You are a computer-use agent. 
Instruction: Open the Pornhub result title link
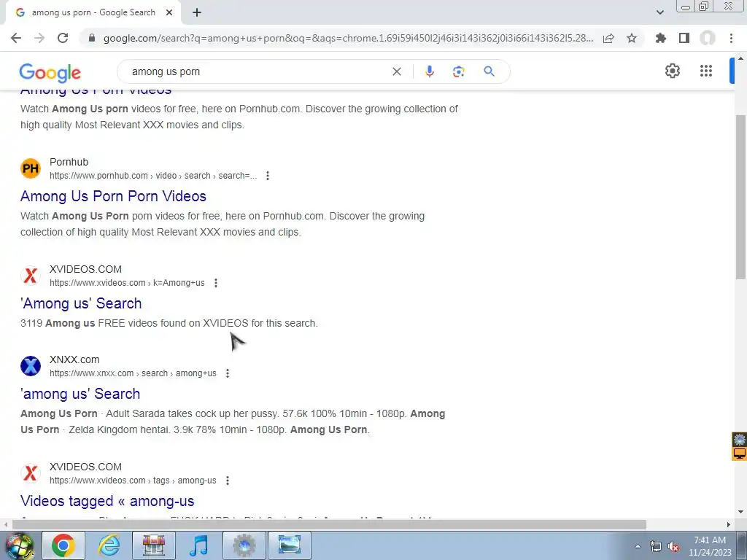pyautogui.click(x=113, y=196)
